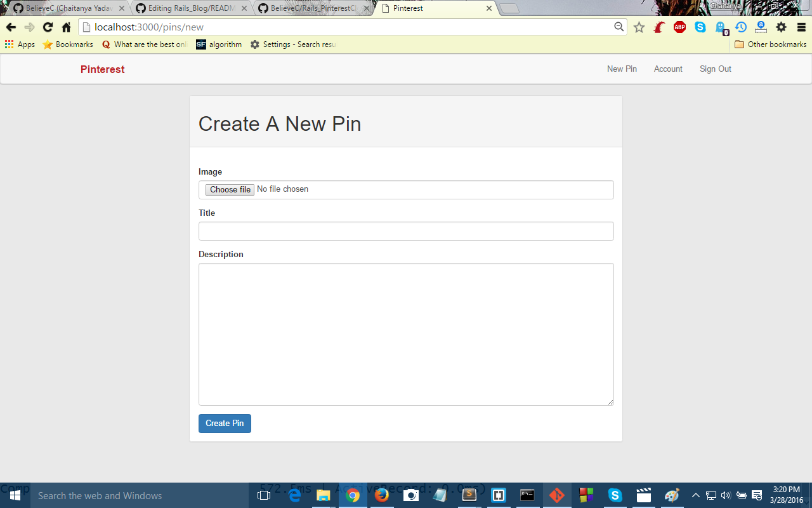This screenshot has height=508, width=812.
Task: Open the page ruler extension icon
Action: 761,27
